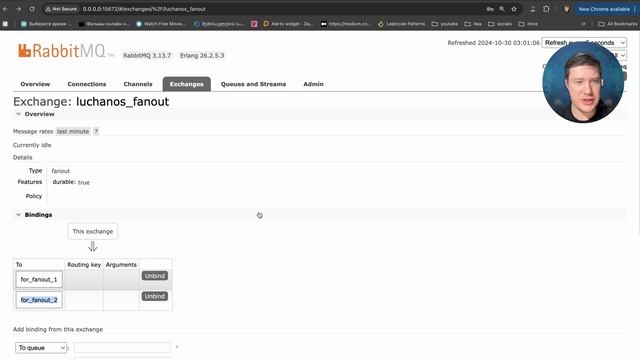Unbind the for_fanout_1 queue
Viewport: 640px width, 360px height.
coord(155,276)
